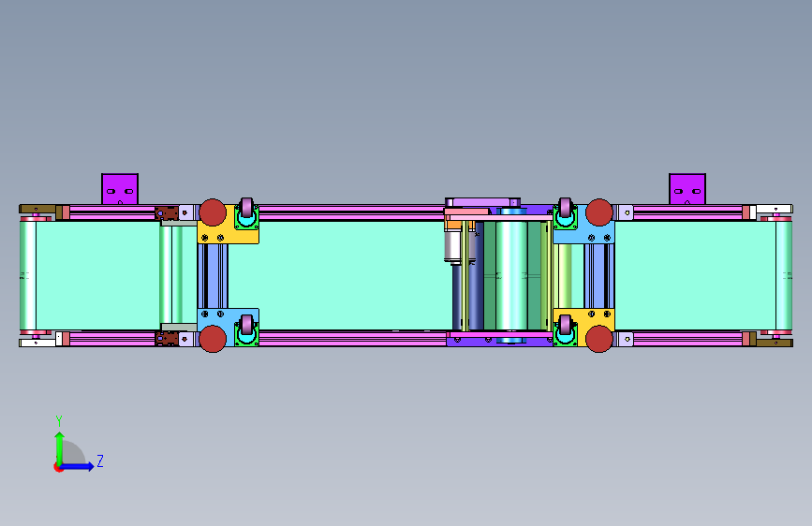The width and height of the screenshot is (812, 526).
Task: Pick the red round foot on the upper-left yellow plate
Action: pos(213,212)
